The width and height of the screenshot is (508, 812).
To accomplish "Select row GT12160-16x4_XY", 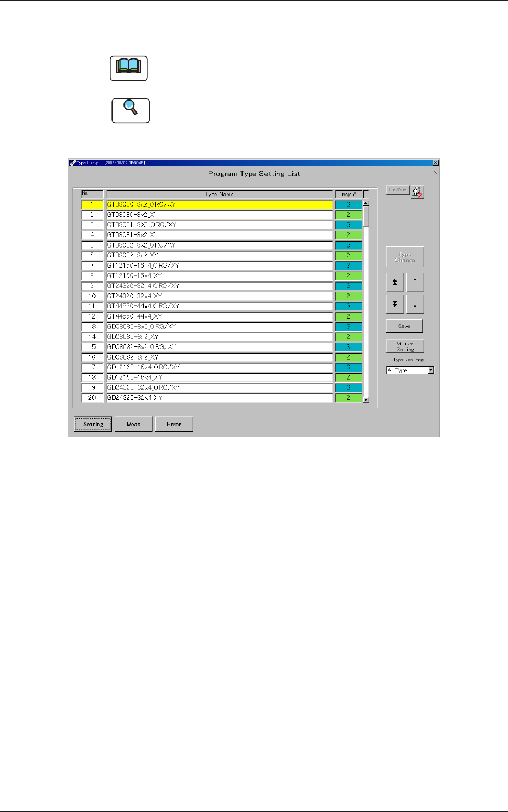I will (220, 275).
